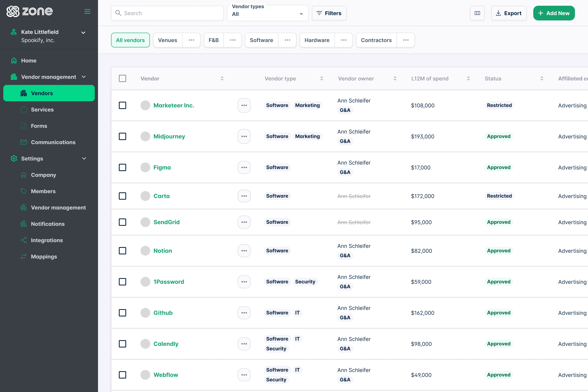588x392 pixels.
Task: Switch to the Venues tab
Action: 167,40
